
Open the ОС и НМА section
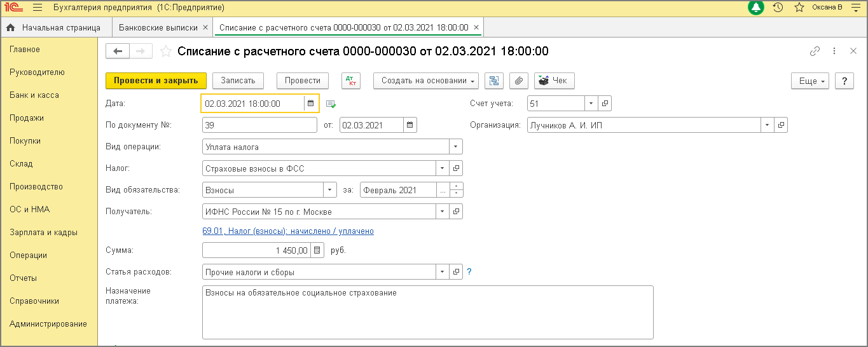coord(29,210)
